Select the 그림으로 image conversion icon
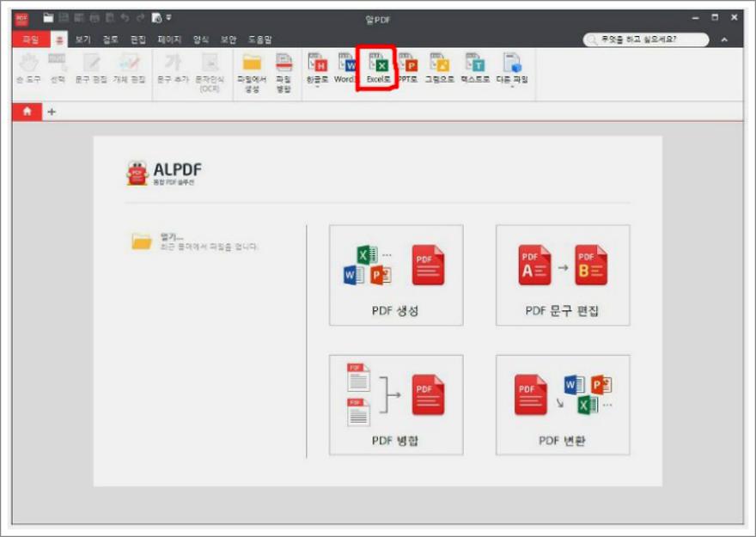This screenshot has height=537, width=756. pos(442,67)
